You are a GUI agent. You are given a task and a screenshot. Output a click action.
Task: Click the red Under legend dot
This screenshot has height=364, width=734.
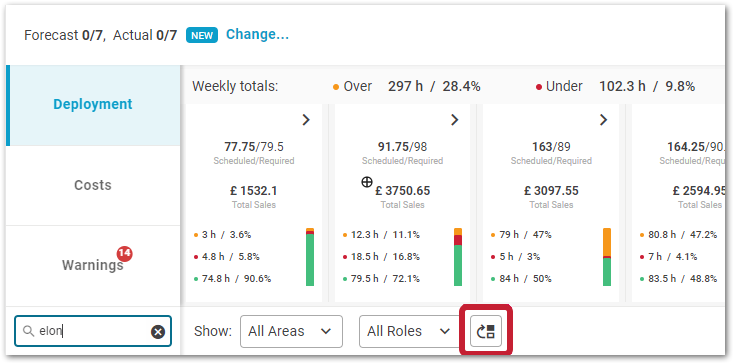pyautogui.click(x=539, y=87)
